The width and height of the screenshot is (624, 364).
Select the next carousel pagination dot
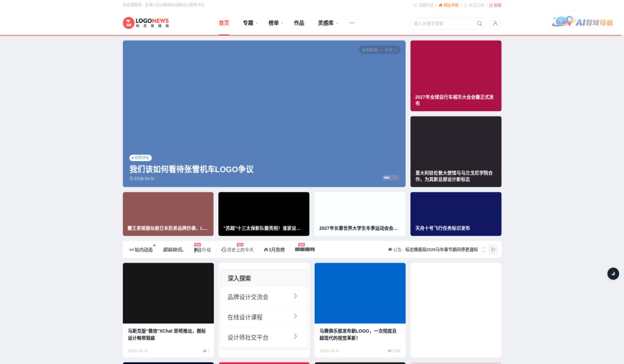(x=393, y=177)
